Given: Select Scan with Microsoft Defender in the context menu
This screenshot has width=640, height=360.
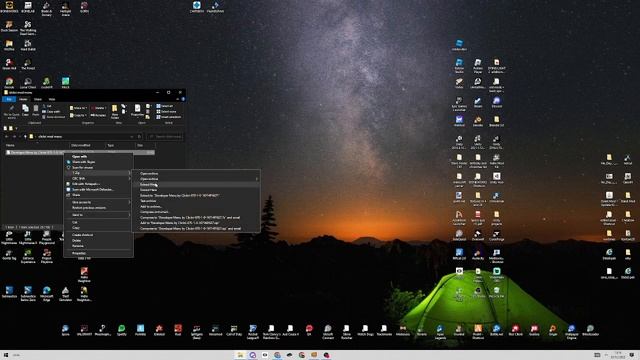Looking at the screenshot, I should (98, 189).
